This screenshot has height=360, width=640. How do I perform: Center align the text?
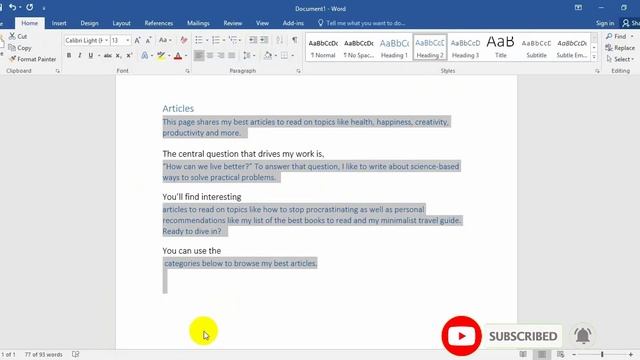(x=210, y=56)
